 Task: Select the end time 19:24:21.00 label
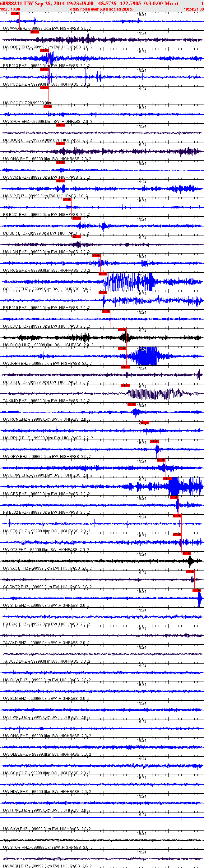pos(193,9)
